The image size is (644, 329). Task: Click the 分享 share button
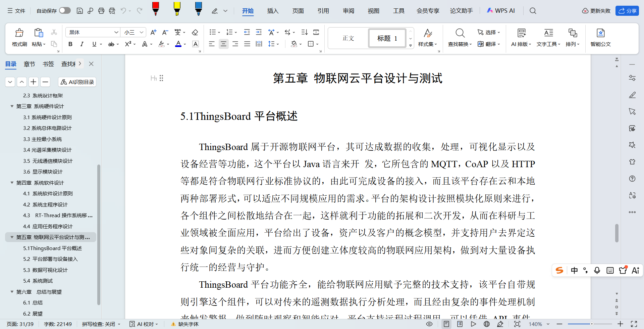[x=627, y=11]
